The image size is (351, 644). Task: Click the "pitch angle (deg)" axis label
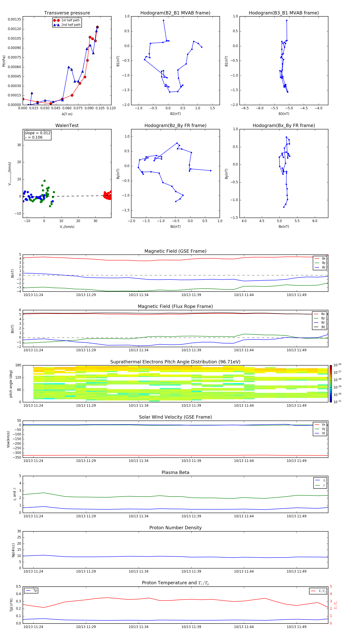click(x=11, y=384)
